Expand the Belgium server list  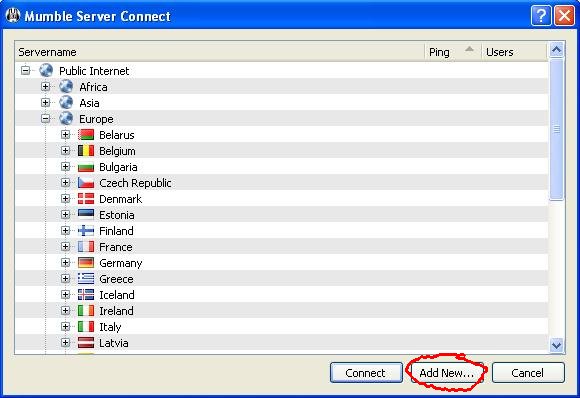coord(65,151)
